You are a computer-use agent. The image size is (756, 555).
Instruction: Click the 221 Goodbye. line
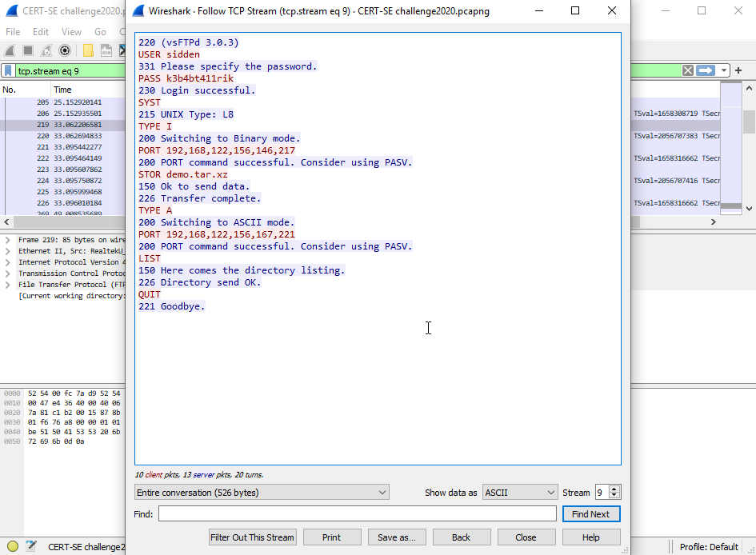[172, 306]
